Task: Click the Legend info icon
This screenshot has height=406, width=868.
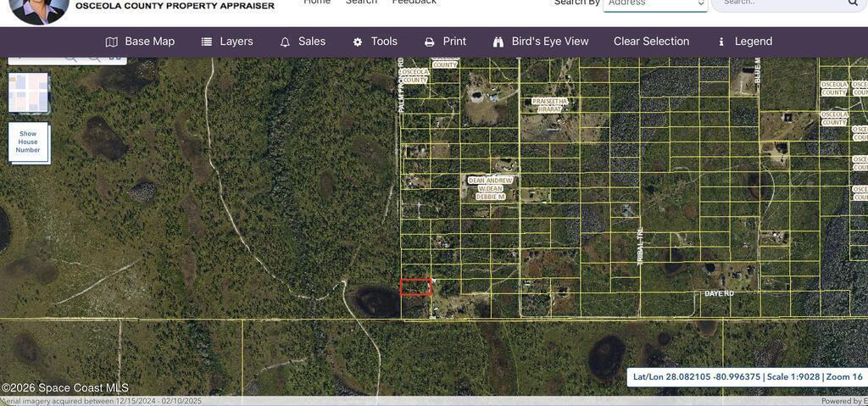Action: [x=721, y=42]
